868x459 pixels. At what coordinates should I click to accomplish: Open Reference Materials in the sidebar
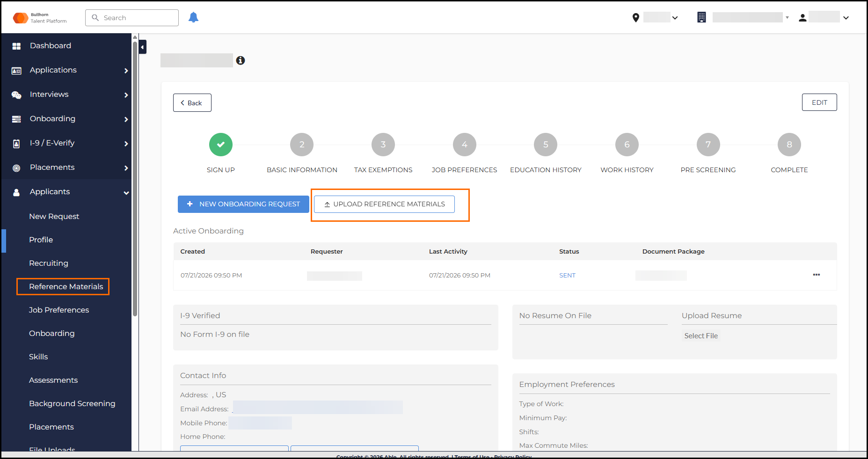click(x=66, y=286)
